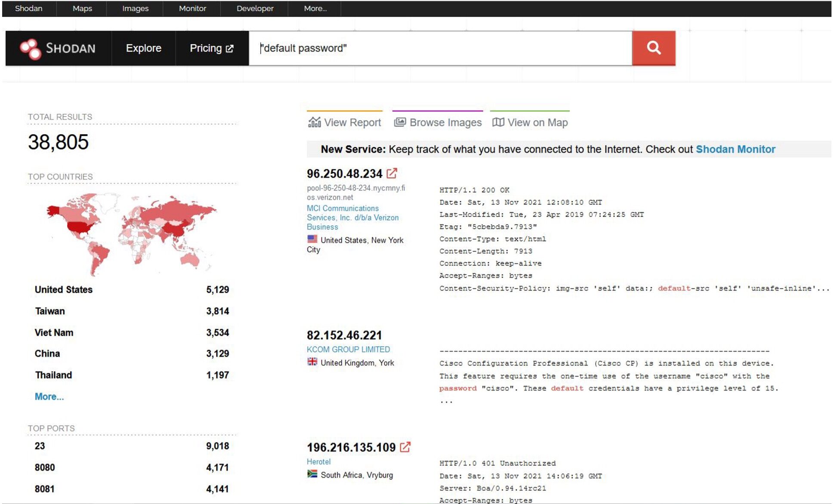Click the Herotel organization link

point(319,461)
